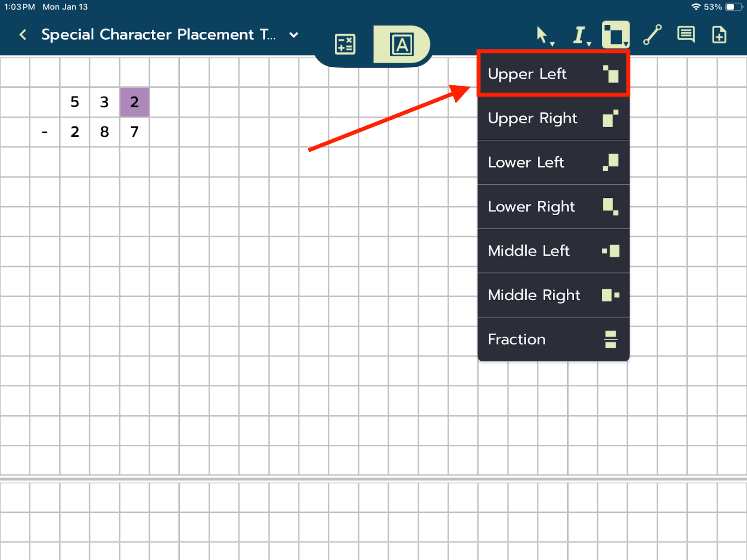
Task: Pick Middle Right placement
Action: [553, 295]
